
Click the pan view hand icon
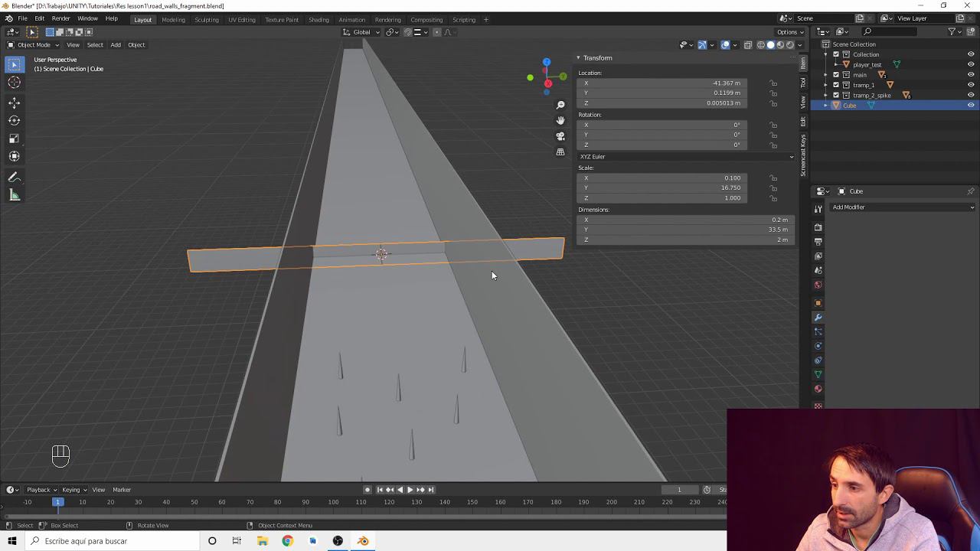point(560,120)
